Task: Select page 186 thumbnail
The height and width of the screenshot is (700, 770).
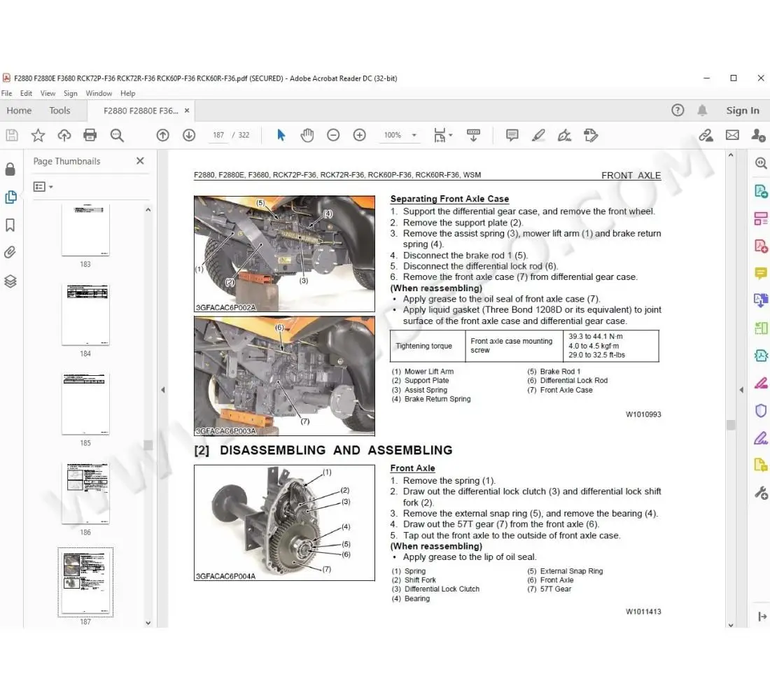Action: (85, 493)
